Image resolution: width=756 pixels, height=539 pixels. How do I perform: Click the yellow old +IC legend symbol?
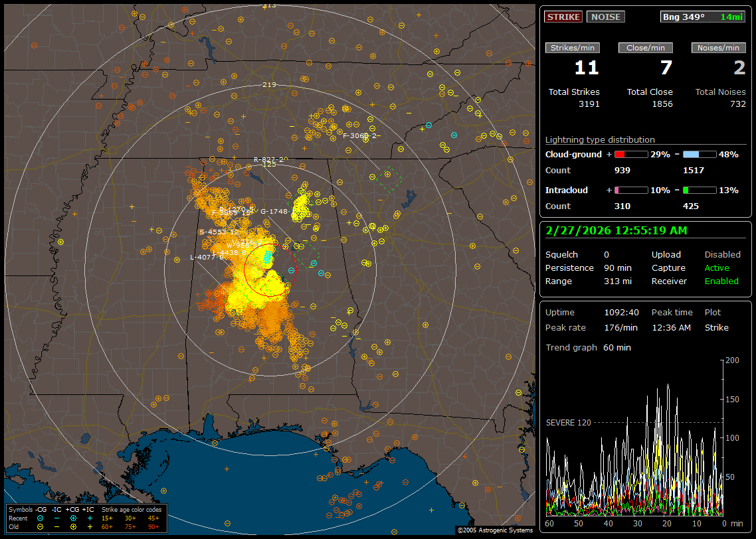[90, 526]
